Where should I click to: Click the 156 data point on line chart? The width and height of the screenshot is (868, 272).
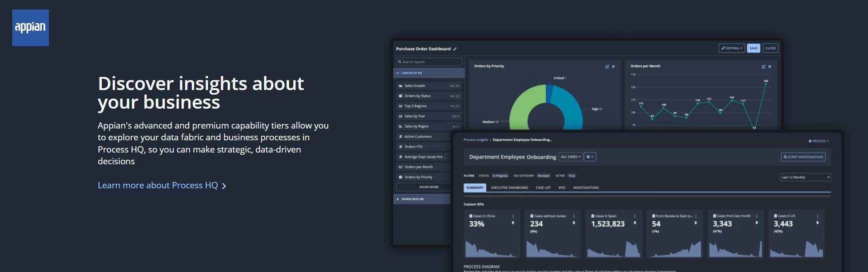click(766, 84)
